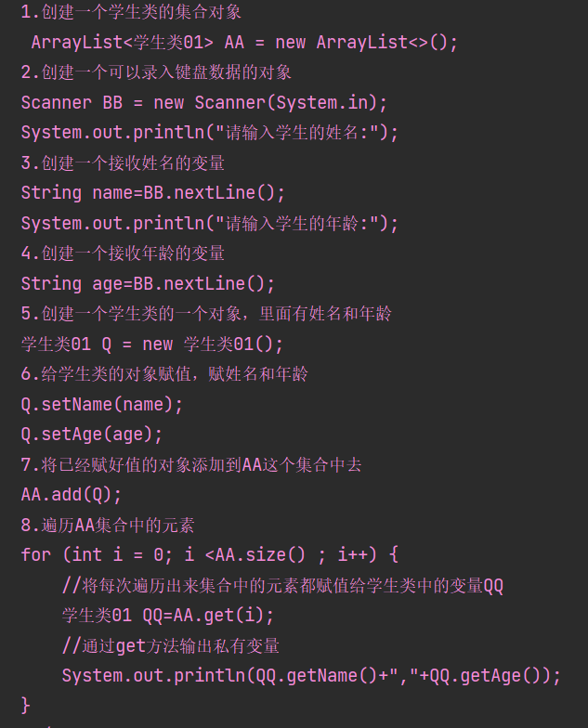Click the step 7 comment about adding to AA

coord(191,464)
